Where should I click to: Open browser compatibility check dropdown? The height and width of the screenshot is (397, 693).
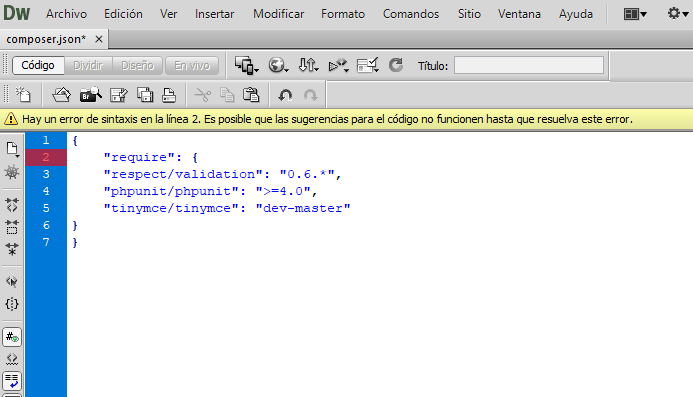368,65
